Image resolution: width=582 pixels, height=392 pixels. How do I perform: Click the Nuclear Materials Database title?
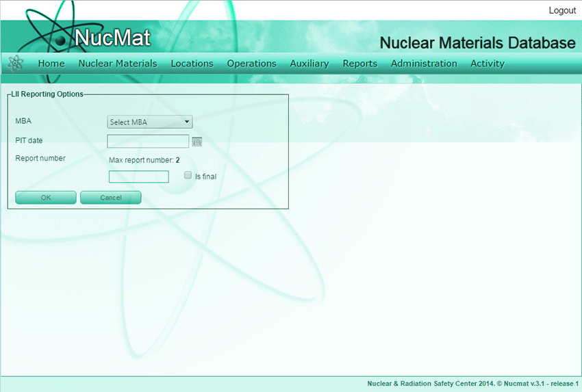[477, 43]
